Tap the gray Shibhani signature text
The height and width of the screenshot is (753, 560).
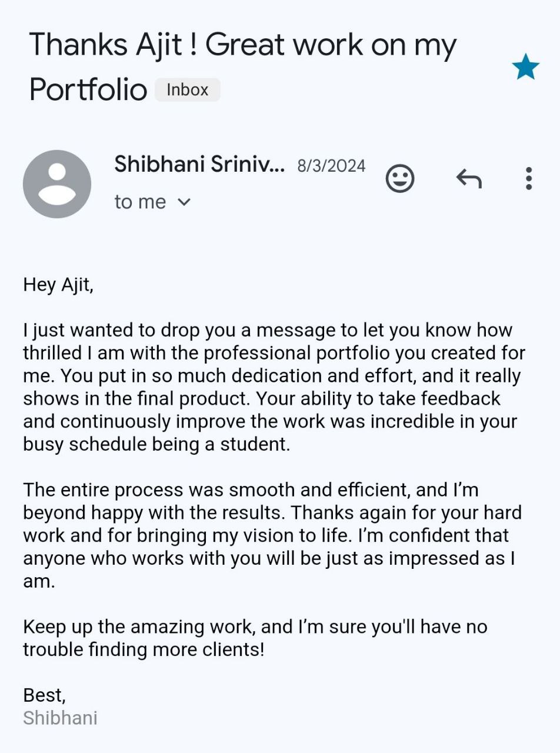pos(60,718)
